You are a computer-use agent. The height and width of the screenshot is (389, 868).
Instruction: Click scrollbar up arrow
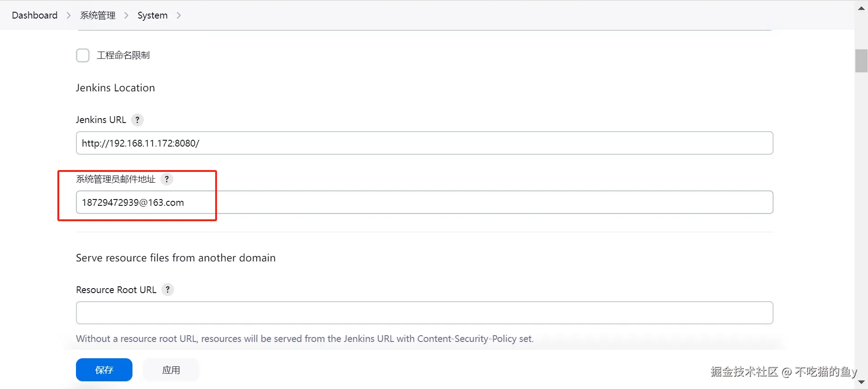[861, 8]
